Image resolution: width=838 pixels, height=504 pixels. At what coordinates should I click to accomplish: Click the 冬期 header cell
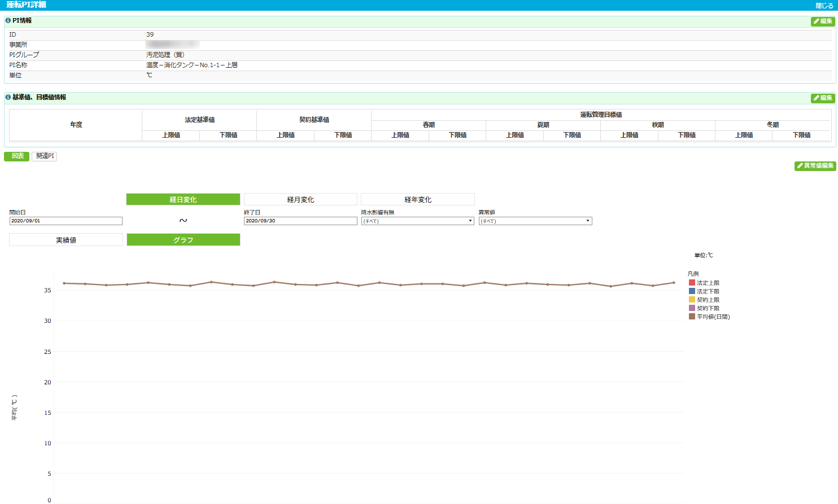[x=772, y=125]
